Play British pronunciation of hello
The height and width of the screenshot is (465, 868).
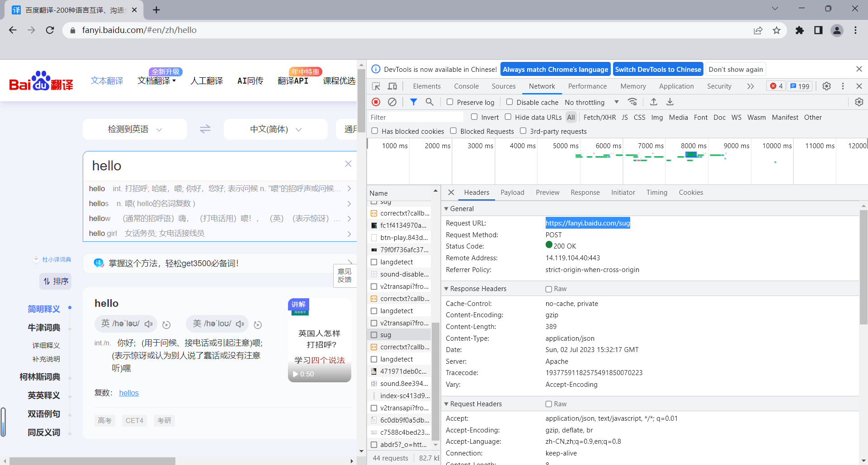tap(148, 324)
